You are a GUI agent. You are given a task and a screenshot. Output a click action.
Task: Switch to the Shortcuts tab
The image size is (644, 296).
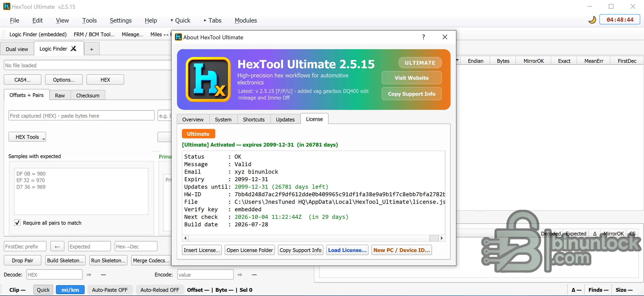click(254, 119)
